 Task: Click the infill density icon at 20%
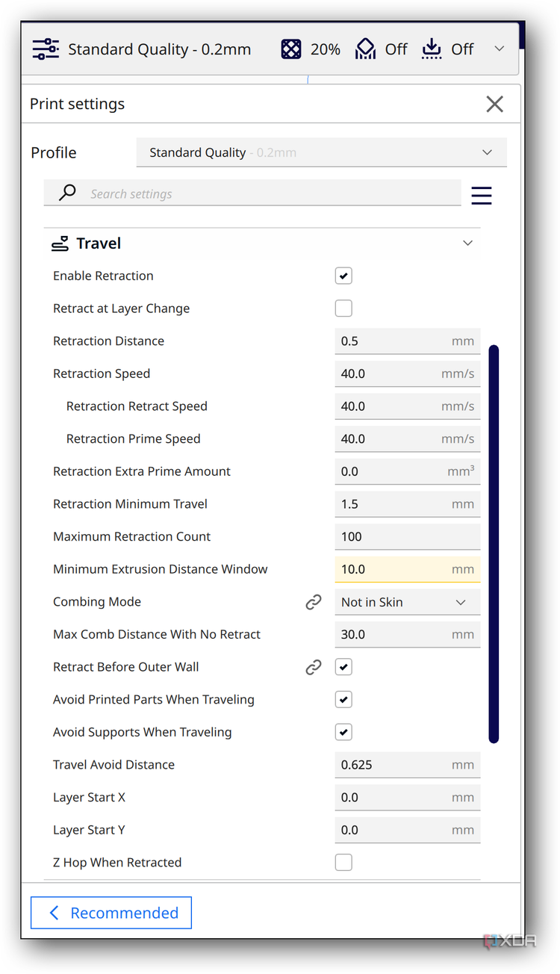290,49
